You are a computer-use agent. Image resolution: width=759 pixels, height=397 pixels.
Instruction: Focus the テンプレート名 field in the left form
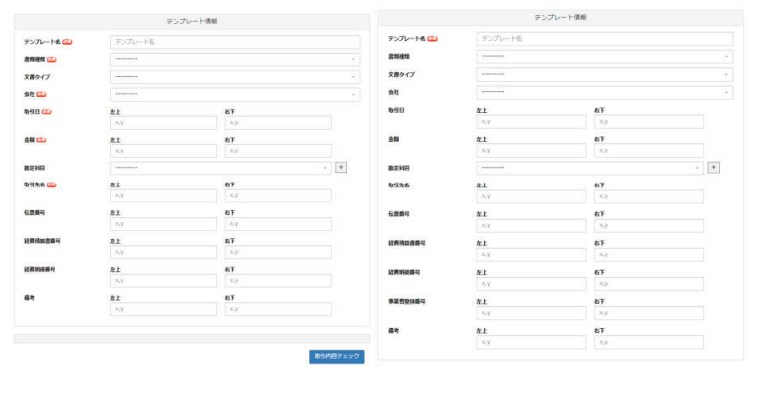235,42
